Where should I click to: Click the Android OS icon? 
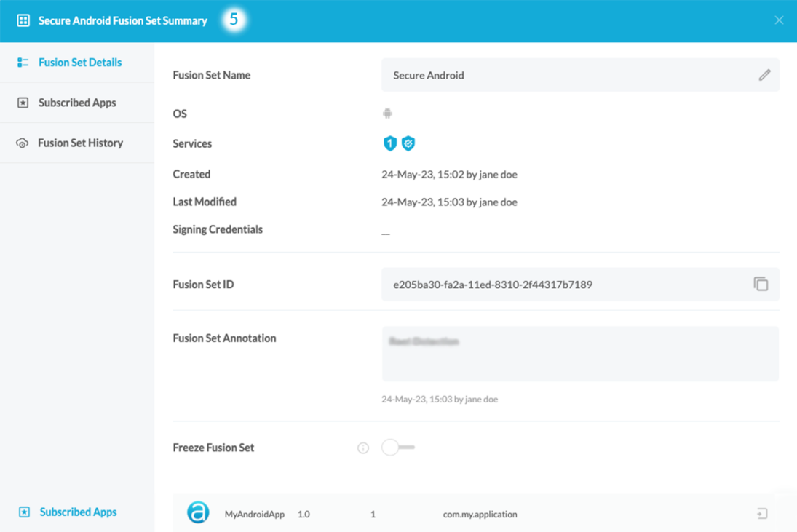387,114
